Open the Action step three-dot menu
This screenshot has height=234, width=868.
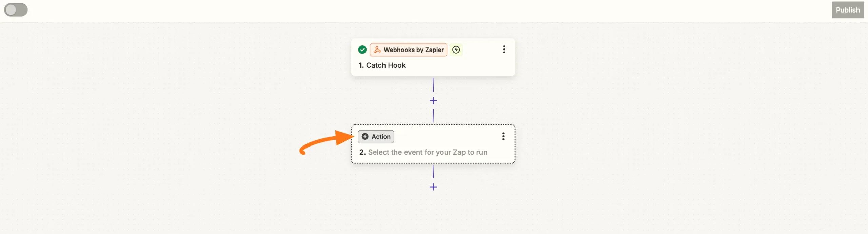tap(503, 136)
